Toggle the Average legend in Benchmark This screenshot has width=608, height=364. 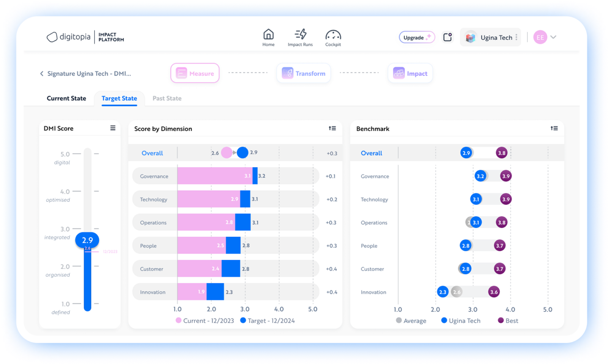(x=412, y=320)
